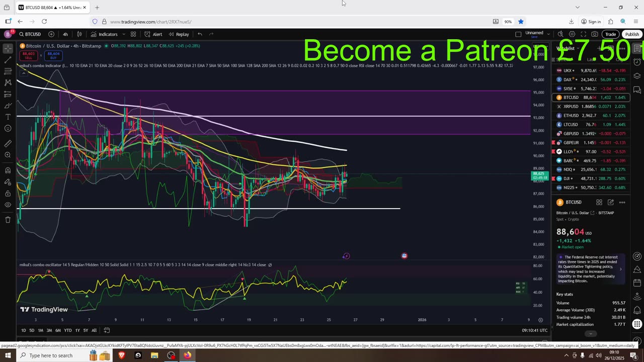The image size is (644, 362).
Task: Open chart settings hexagon icon
Action: pos(572,34)
